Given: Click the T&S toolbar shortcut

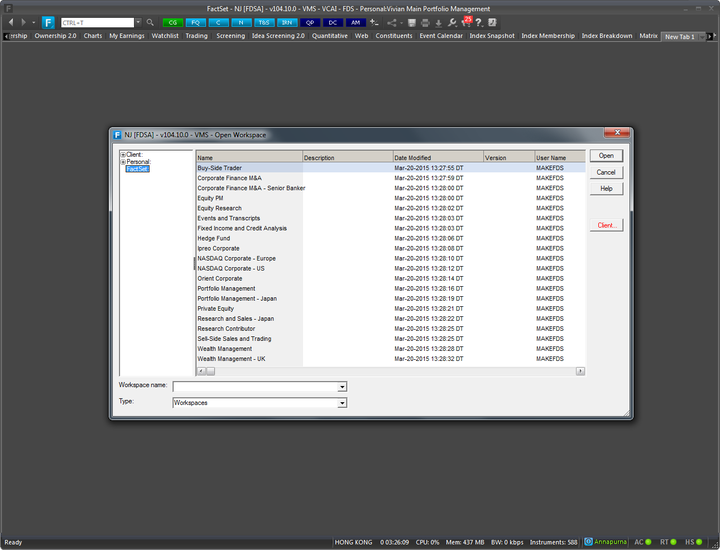Looking at the screenshot, I should coord(264,22).
